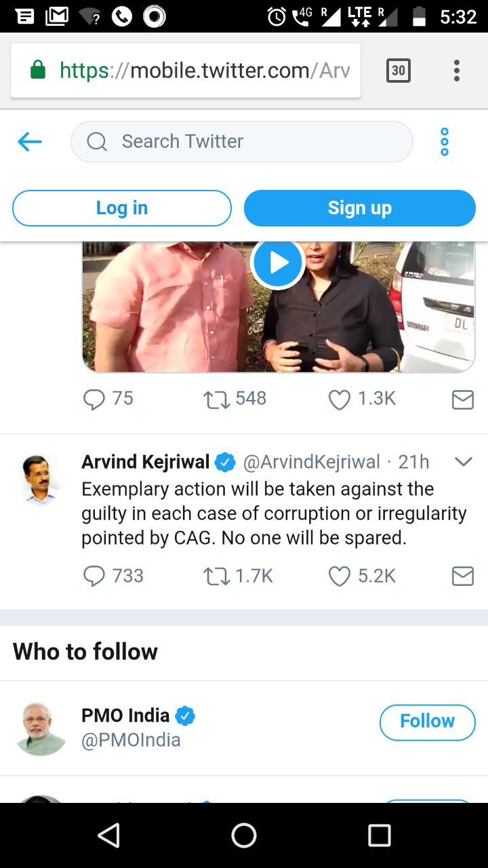Tap the back arrow in Twitter header
The height and width of the screenshot is (868, 488).
(30, 142)
